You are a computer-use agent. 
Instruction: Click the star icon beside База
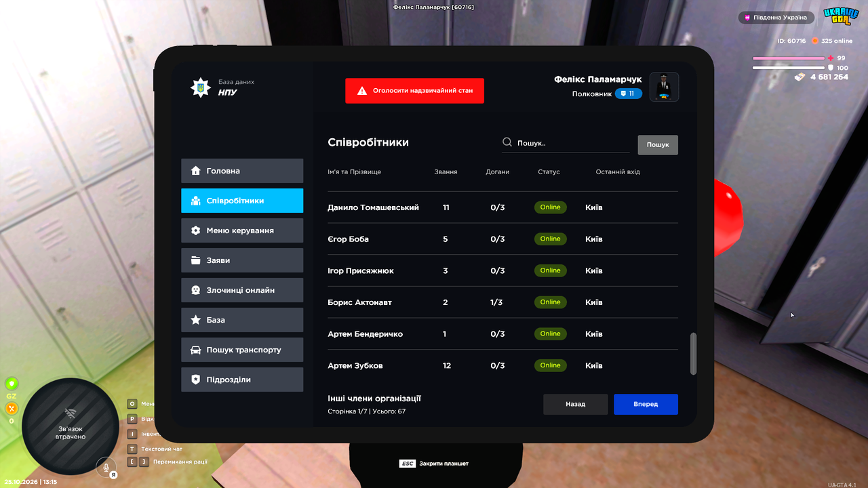pos(195,320)
